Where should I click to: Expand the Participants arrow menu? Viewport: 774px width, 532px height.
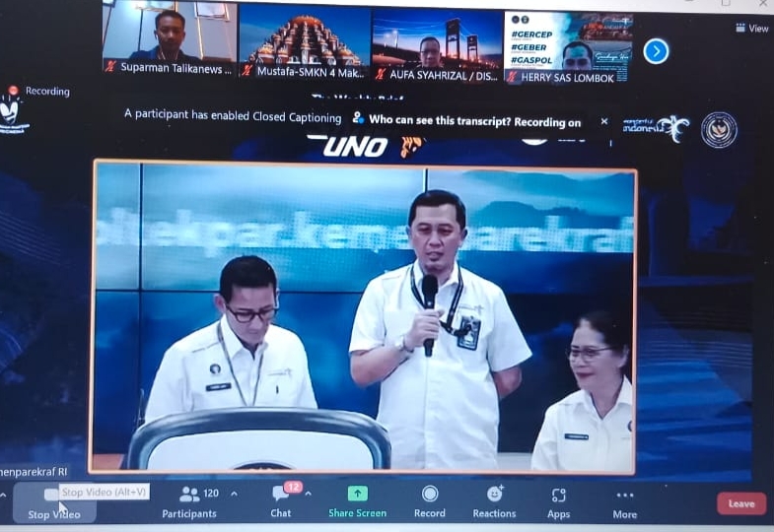(235, 493)
